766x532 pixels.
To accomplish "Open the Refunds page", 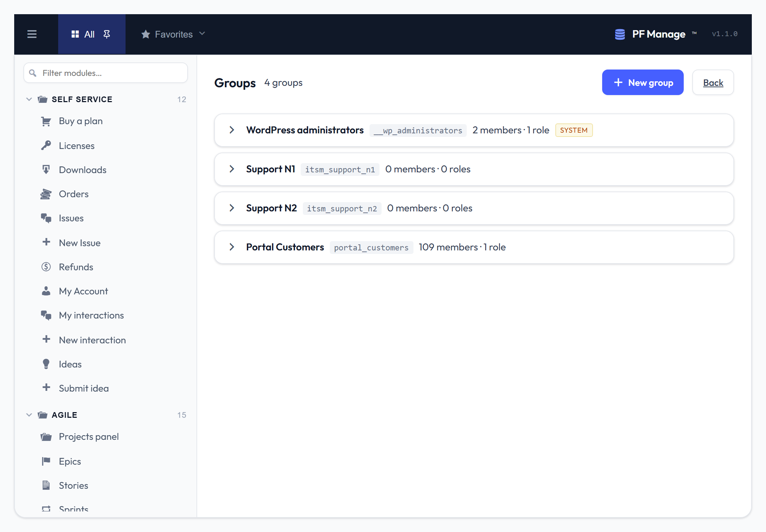I will click(76, 267).
